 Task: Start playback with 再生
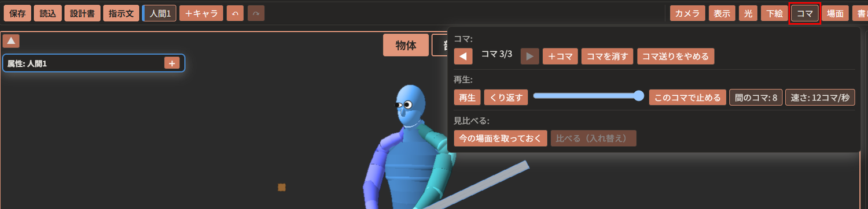(467, 98)
